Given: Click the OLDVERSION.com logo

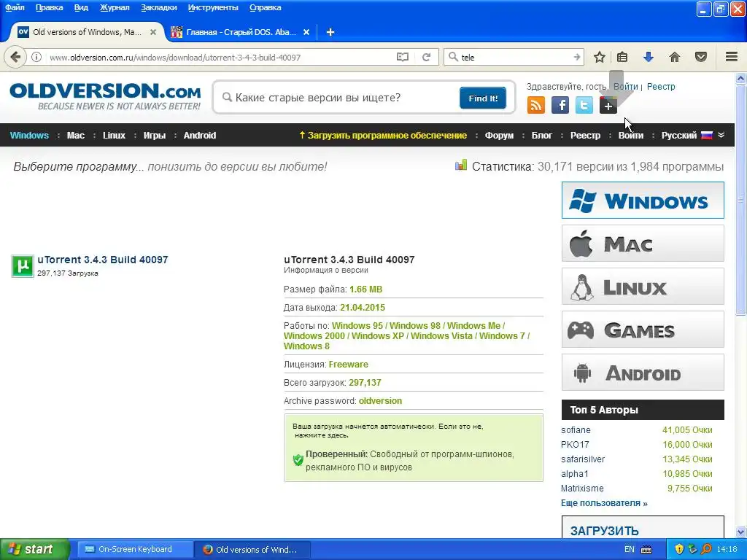Looking at the screenshot, I should 105,96.
